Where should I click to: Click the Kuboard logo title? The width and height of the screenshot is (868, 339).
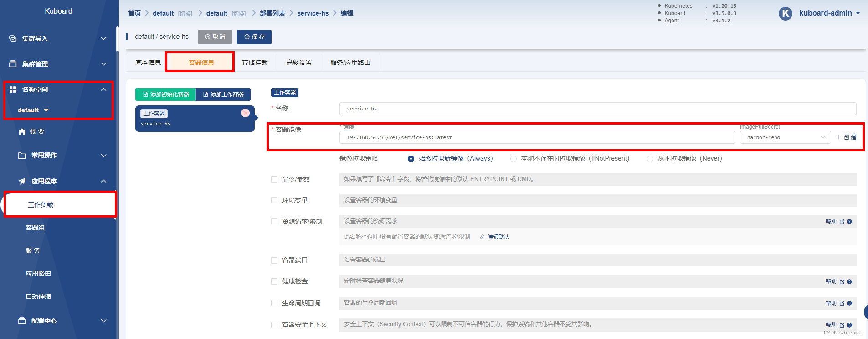(x=58, y=11)
